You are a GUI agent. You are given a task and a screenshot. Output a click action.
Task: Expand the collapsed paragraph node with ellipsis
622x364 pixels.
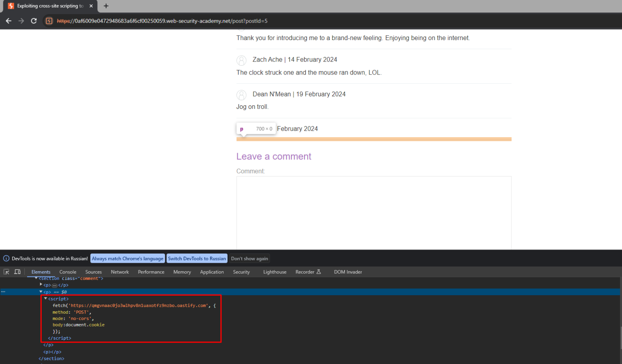(x=41, y=285)
